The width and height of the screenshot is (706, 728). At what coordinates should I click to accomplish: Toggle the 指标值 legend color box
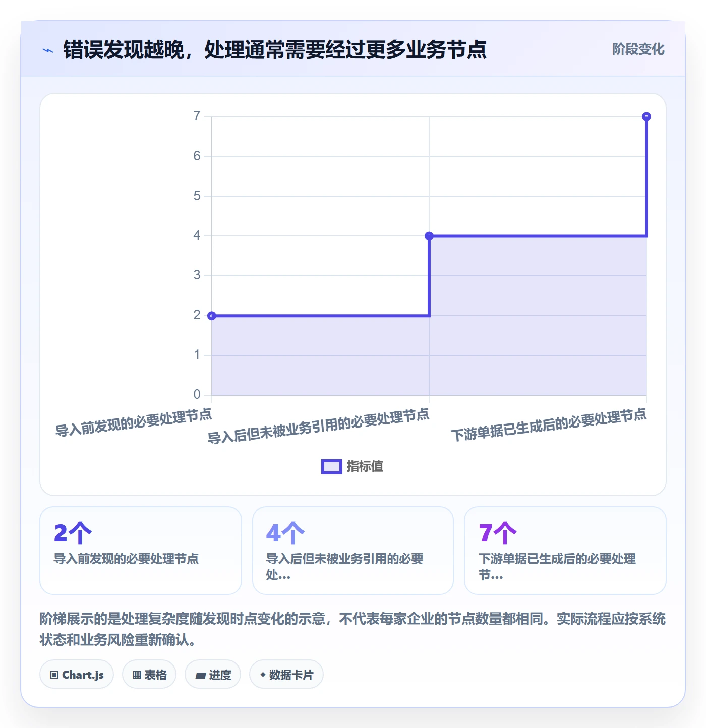click(332, 467)
